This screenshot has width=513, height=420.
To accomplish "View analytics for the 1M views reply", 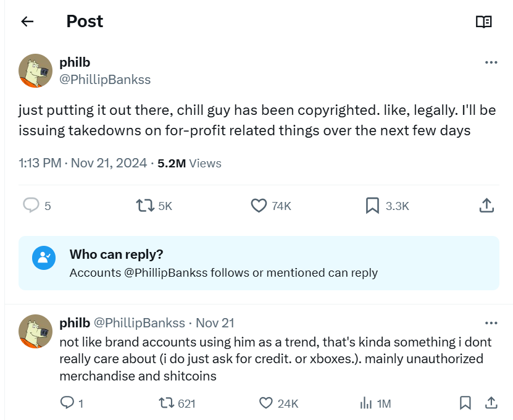I will (x=365, y=403).
